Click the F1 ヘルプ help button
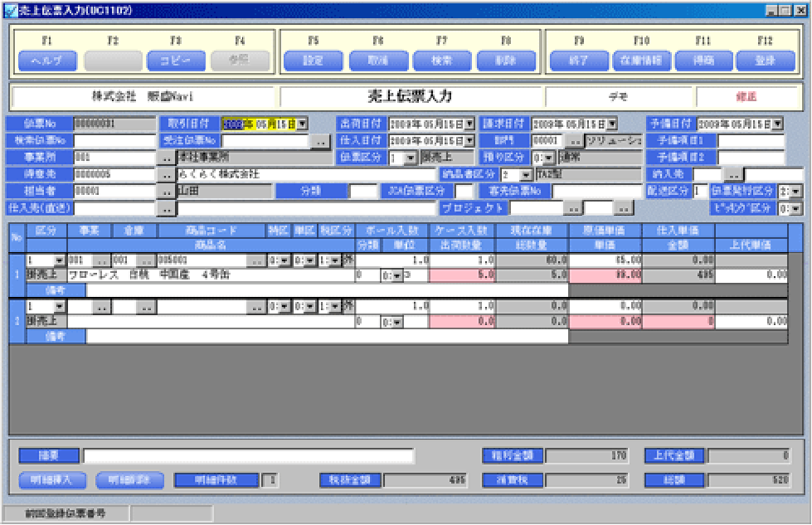This screenshot has height=525, width=812. [46, 61]
